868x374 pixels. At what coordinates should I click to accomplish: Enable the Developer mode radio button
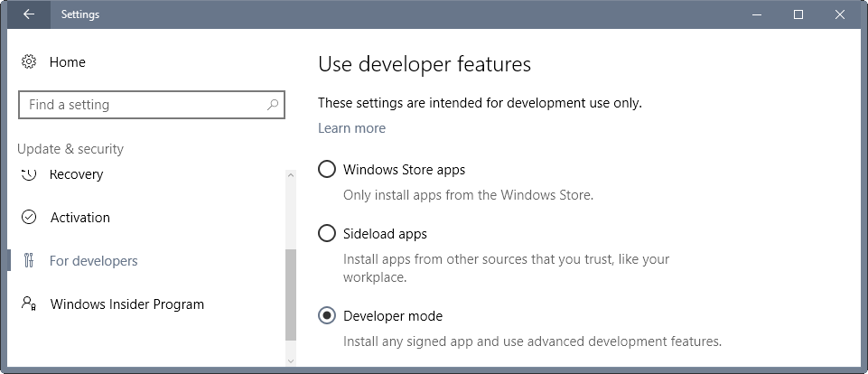tap(327, 316)
